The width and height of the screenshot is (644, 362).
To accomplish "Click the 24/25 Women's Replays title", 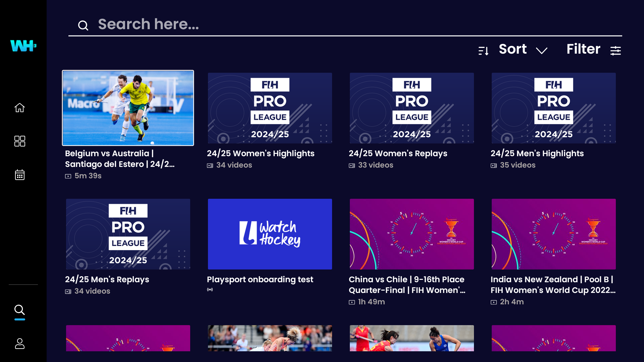I will click(x=398, y=154).
